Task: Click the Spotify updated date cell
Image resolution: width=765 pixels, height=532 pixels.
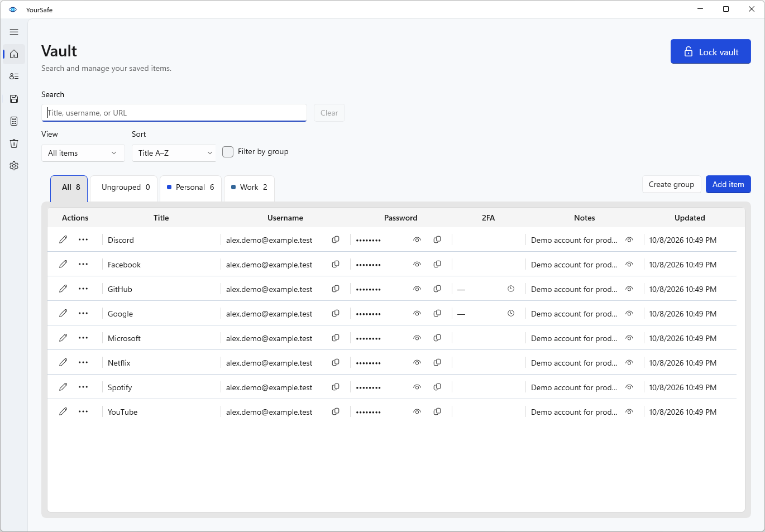Action: pos(682,387)
